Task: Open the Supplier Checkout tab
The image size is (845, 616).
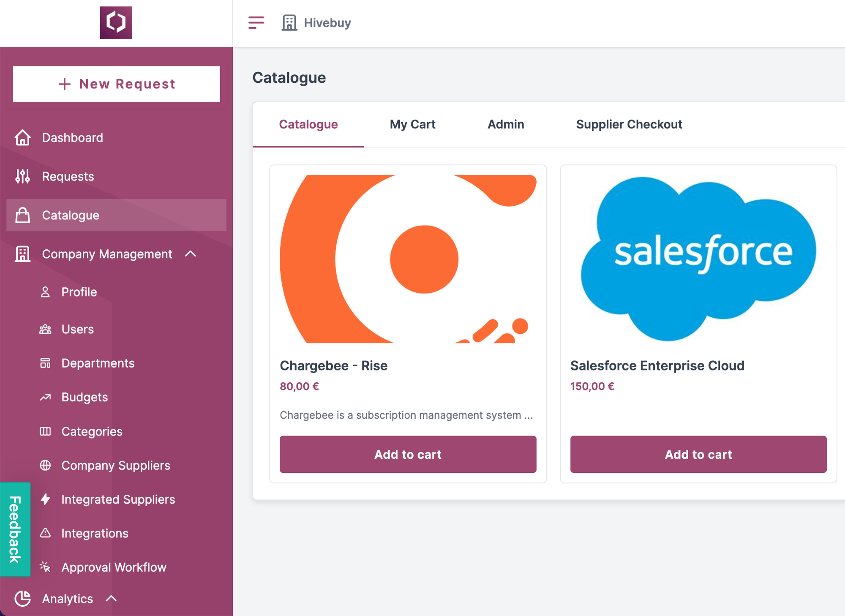Action: (629, 124)
